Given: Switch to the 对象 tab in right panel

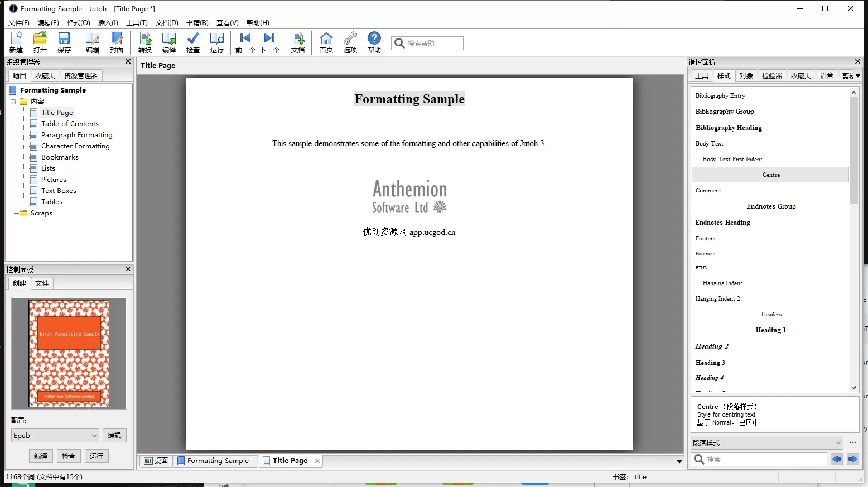Looking at the screenshot, I should (x=746, y=76).
